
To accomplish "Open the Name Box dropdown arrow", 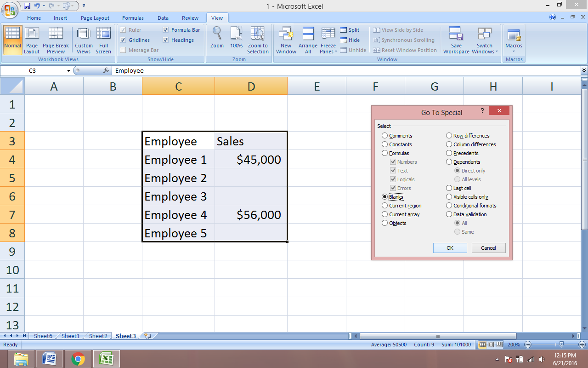I will [x=68, y=71].
